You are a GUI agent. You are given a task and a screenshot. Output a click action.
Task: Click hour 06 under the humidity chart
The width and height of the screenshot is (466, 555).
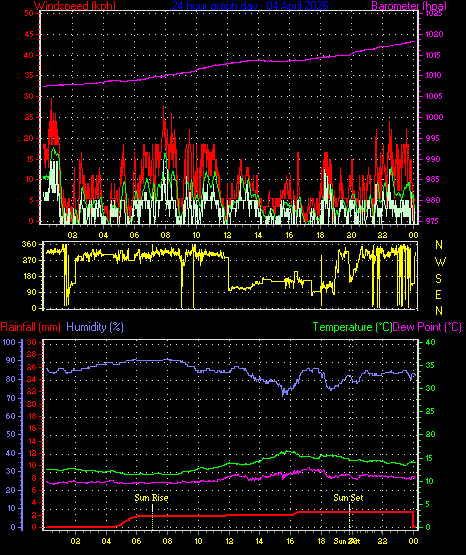coord(136,541)
